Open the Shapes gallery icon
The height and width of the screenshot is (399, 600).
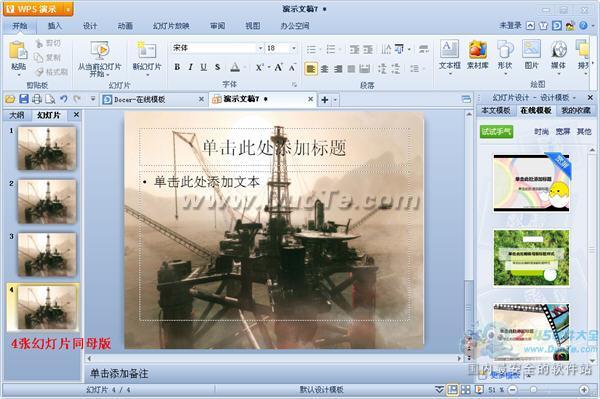pos(505,49)
